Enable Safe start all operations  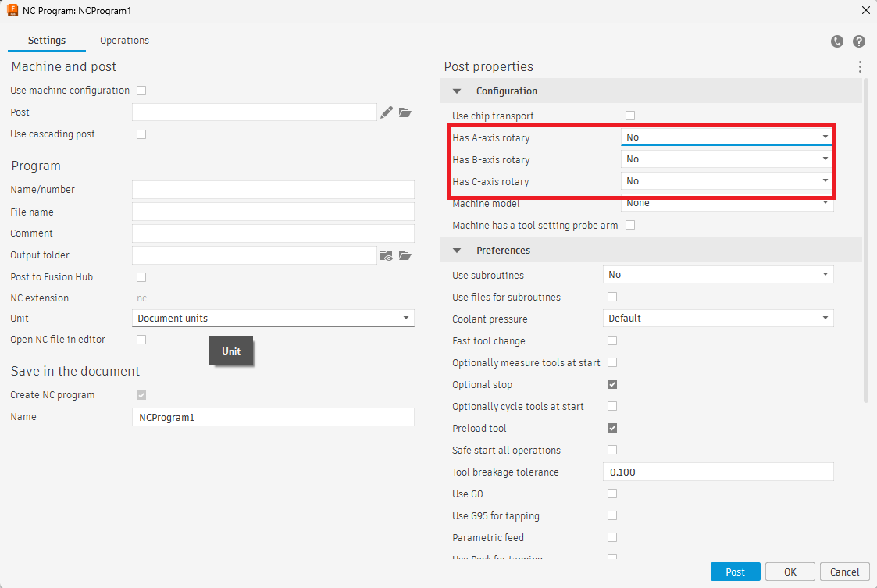click(612, 450)
